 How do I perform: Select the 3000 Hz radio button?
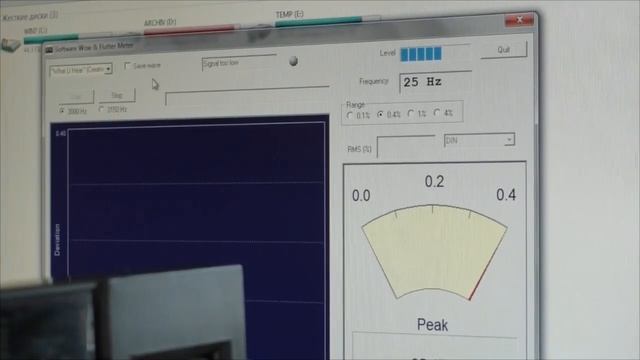click(62, 110)
